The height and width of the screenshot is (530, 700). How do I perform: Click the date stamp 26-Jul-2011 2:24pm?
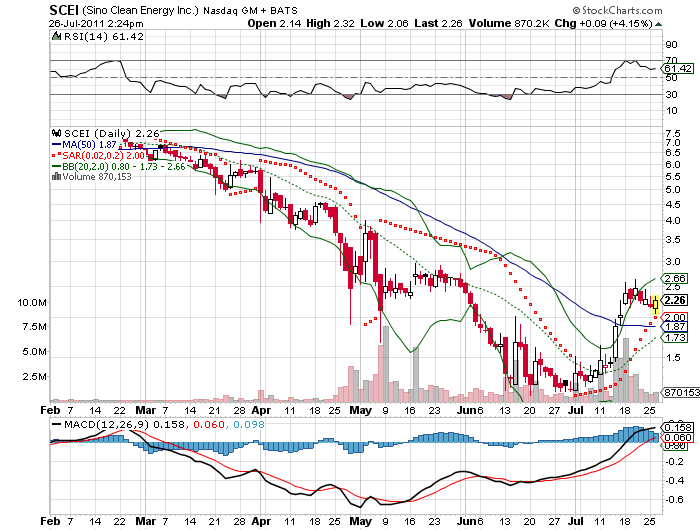point(96,24)
